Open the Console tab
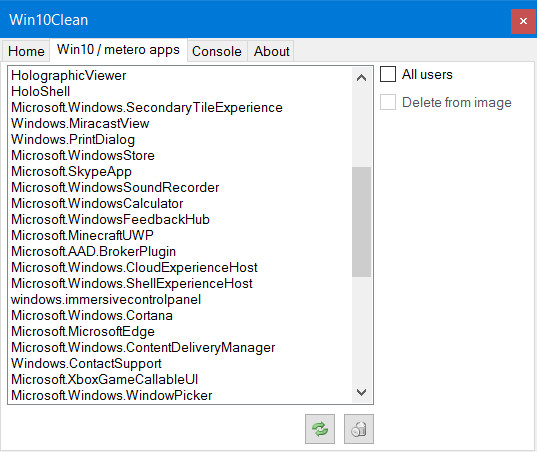 (217, 51)
